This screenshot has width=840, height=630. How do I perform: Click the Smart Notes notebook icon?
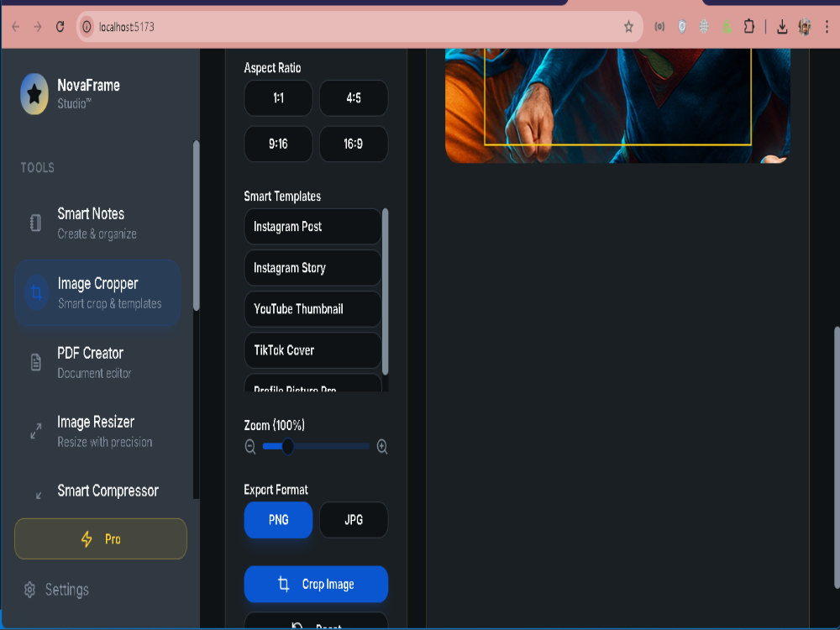[35, 223]
